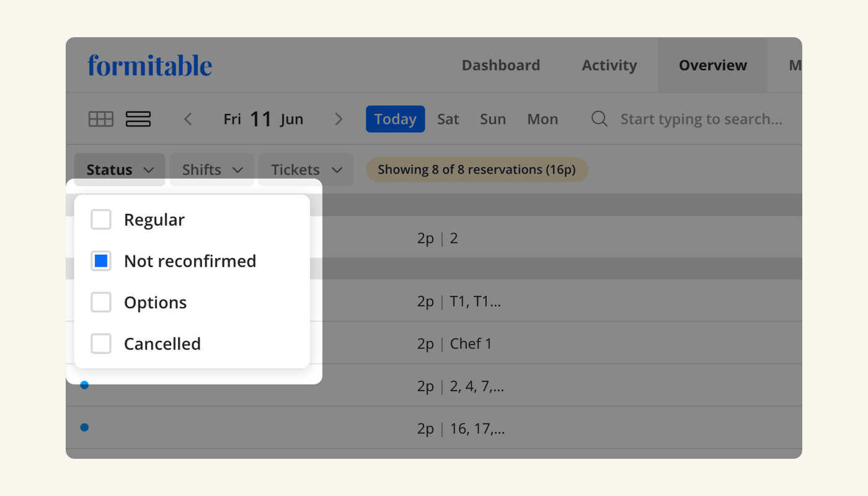
Task: Click the Showing 8 of 8 reservations badge
Action: [x=477, y=169]
